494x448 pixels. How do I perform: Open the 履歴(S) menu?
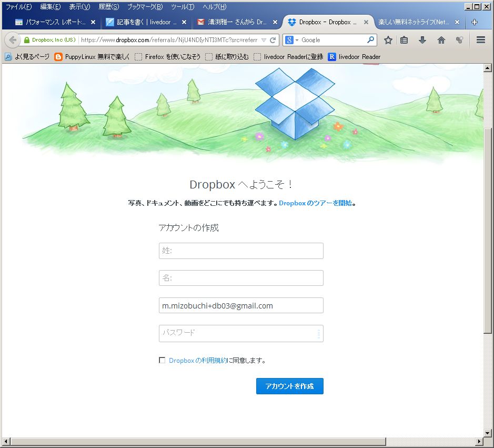pos(109,7)
